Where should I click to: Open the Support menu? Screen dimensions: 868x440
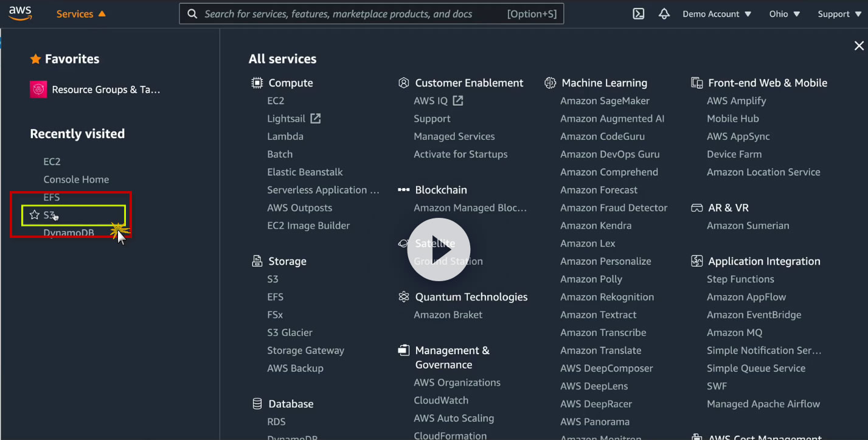(x=839, y=14)
